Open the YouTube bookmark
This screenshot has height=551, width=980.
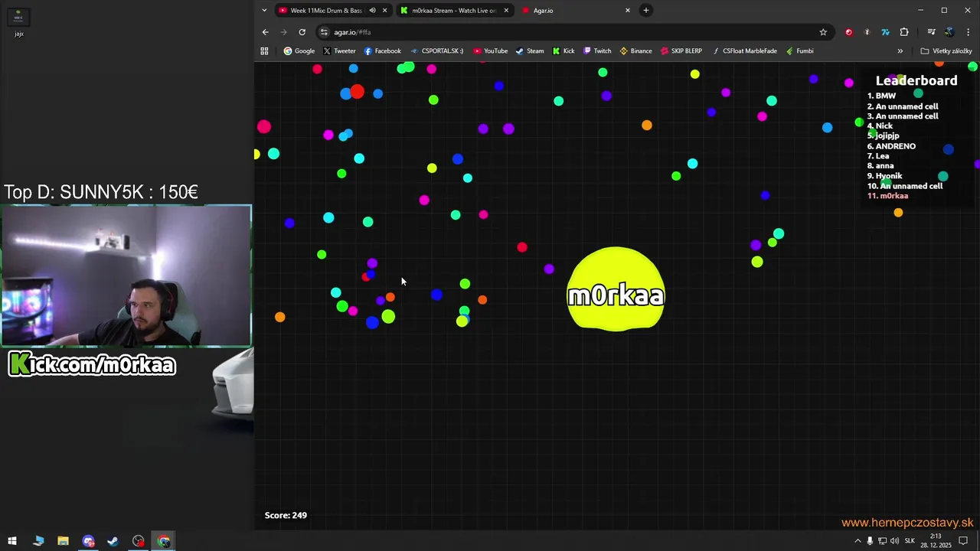tap(490, 51)
